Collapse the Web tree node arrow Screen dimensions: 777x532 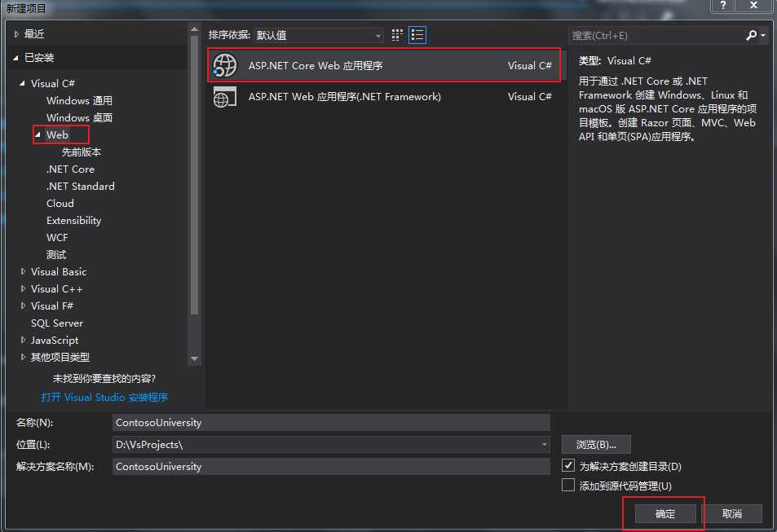(38, 134)
